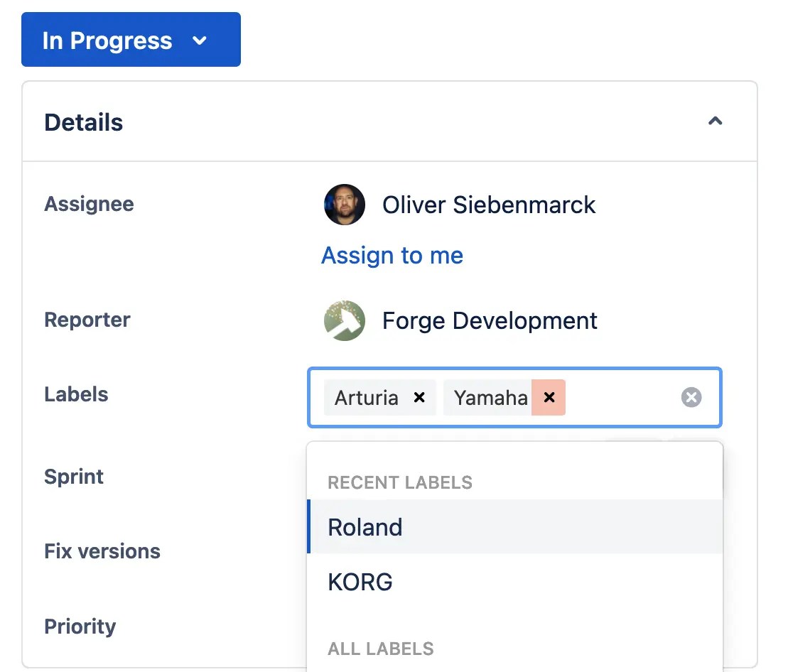Click the chevron on the In Progress button
Viewport: 788px width, 672px height.
[200, 40]
